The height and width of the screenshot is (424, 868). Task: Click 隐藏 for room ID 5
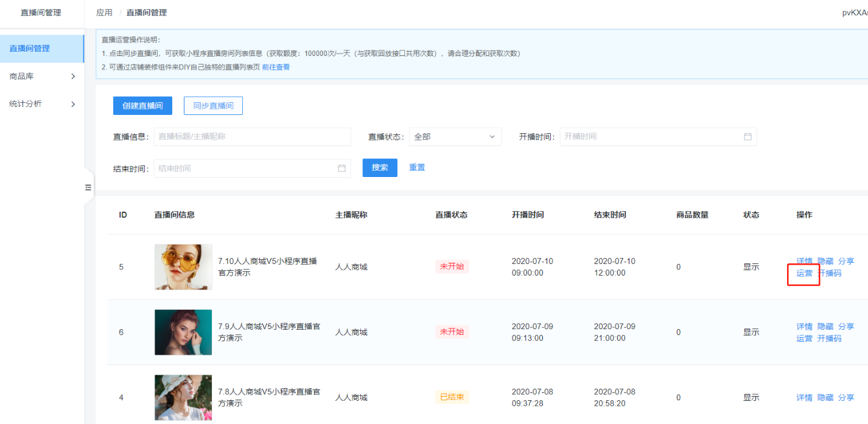tap(825, 261)
